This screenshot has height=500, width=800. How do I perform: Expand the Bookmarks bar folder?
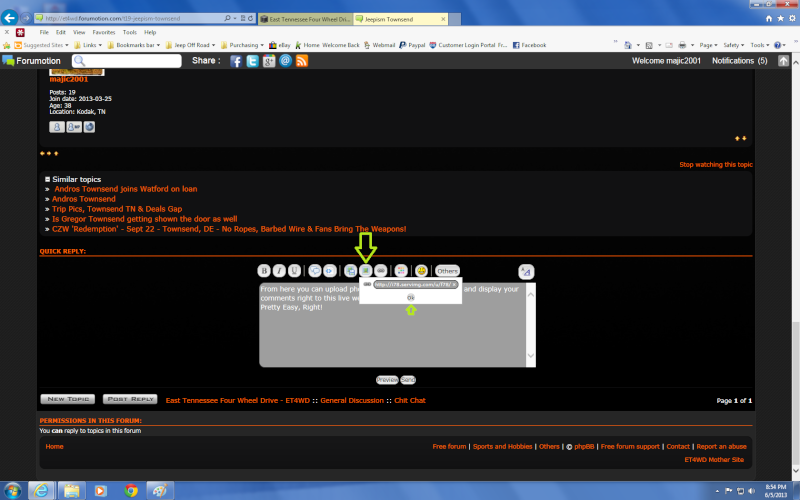click(134, 45)
